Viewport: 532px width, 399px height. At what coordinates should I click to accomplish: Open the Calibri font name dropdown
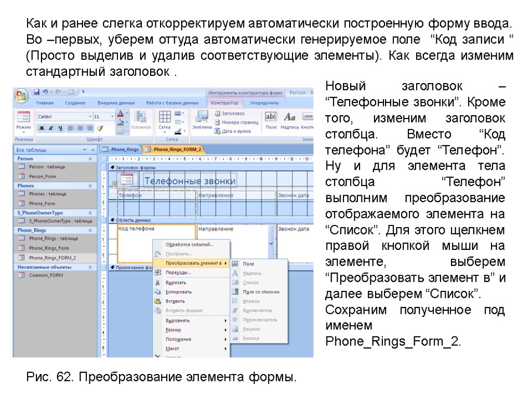(x=90, y=117)
